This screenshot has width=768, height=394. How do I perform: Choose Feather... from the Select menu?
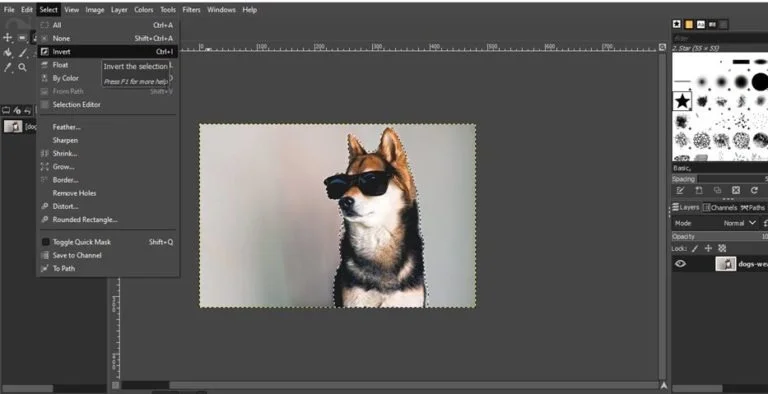tap(108, 127)
